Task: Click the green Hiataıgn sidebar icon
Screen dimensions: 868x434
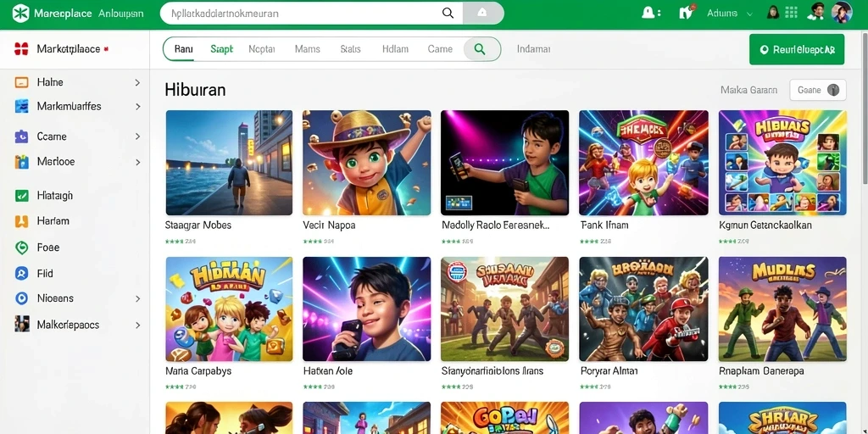Action: (x=21, y=196)
